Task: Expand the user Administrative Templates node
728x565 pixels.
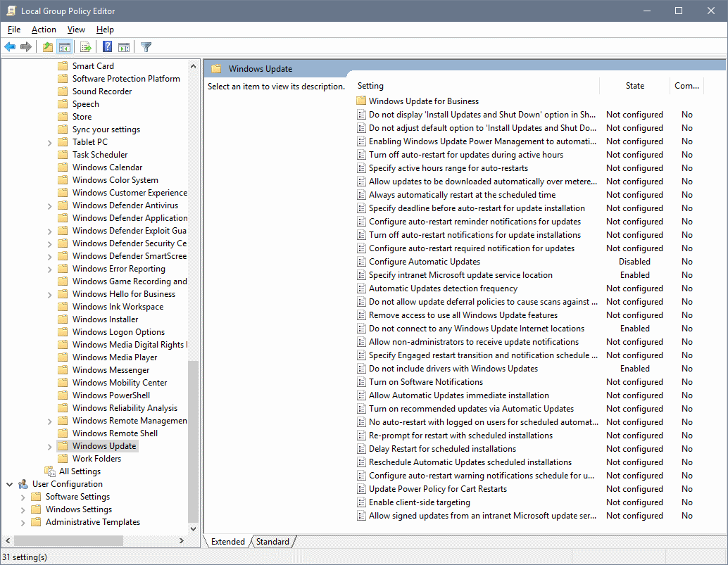Action: (23, 523)
